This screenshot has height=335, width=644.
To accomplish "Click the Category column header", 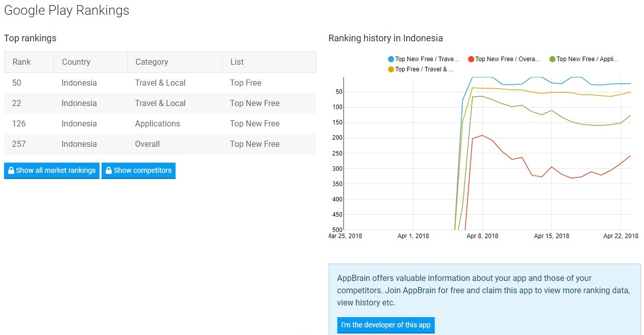I will tap(152, 62).
